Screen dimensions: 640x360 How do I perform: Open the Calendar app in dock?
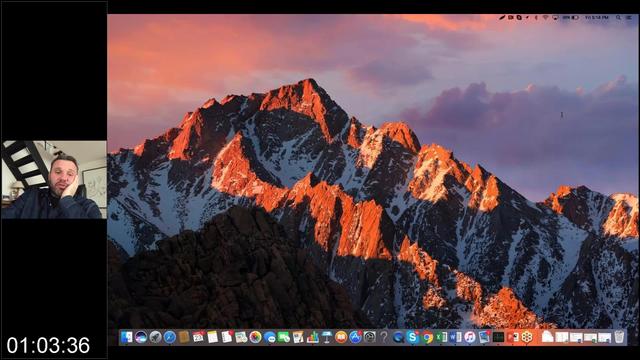[x=198, y=337]
